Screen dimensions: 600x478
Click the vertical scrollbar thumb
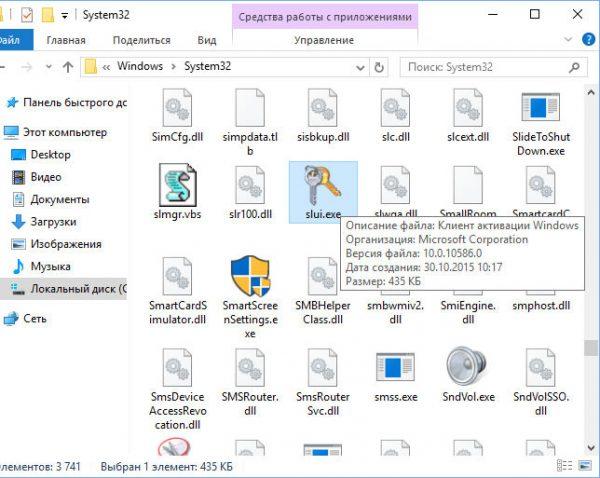590,348
